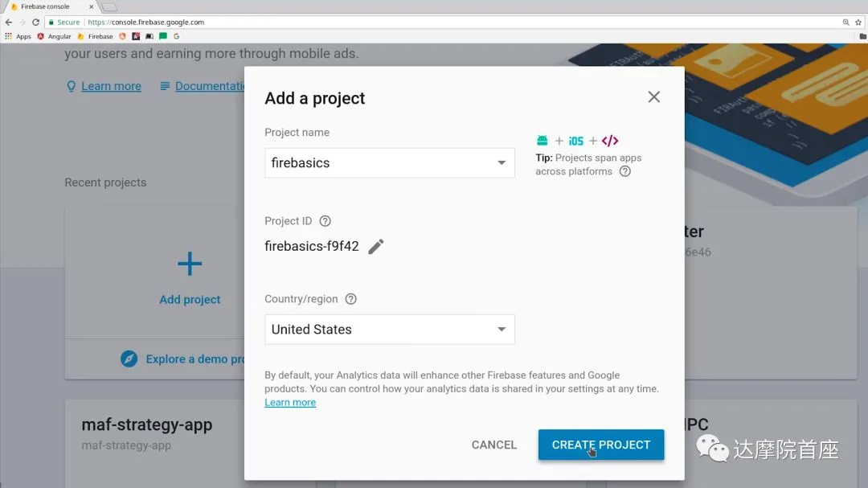868x488 pixels.
Task: Open the bookmarks folder at bar end
Action: [862, 36]
